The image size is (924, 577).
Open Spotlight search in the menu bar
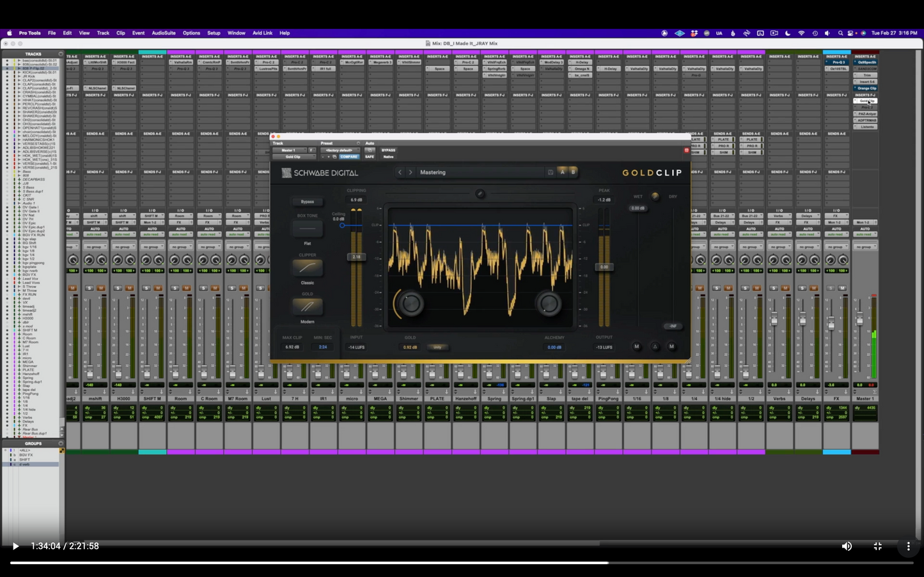click(840, 33)
